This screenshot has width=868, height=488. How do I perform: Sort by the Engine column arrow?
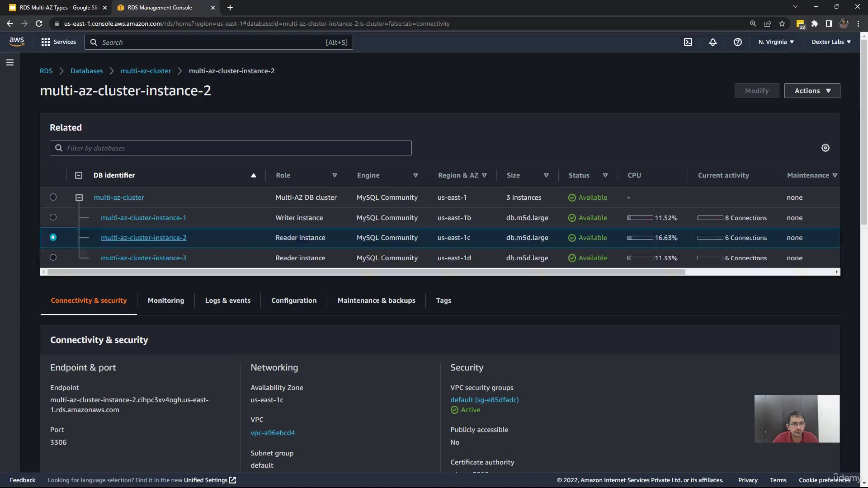[x=415, y=175]
